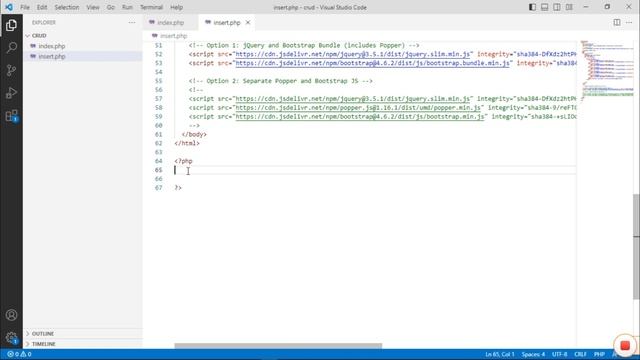Click the index.php file icon in Explorer
The image size is (640, 360).
click(x=33, y=46)
